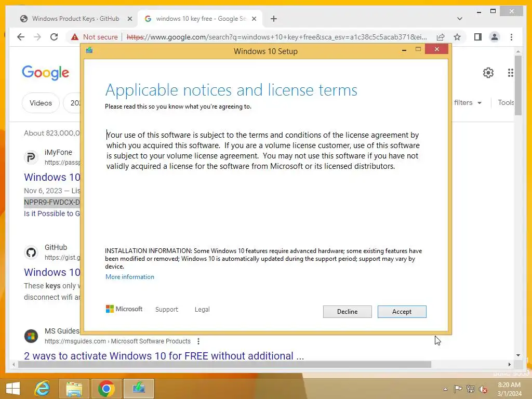
Task: Share this page via Chrome's share icon
Action: [x=441, y=37]
